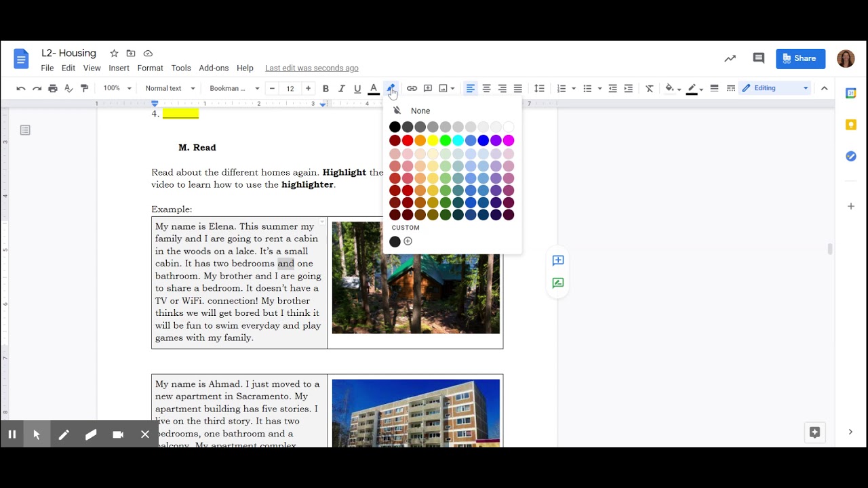The height and width of the screenshot is (488, 868).
Task: Open the Normal text style dropdown
Action: 170,88
